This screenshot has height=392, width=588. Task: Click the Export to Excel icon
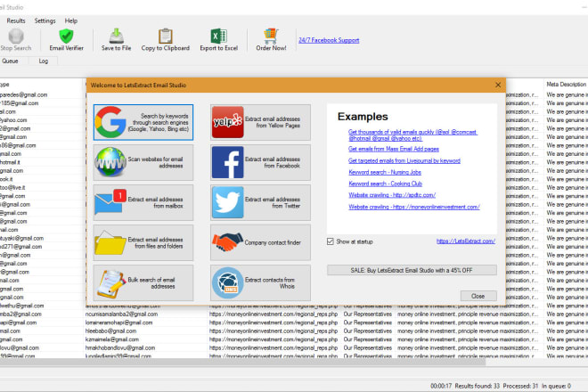(x=219, y=40)
